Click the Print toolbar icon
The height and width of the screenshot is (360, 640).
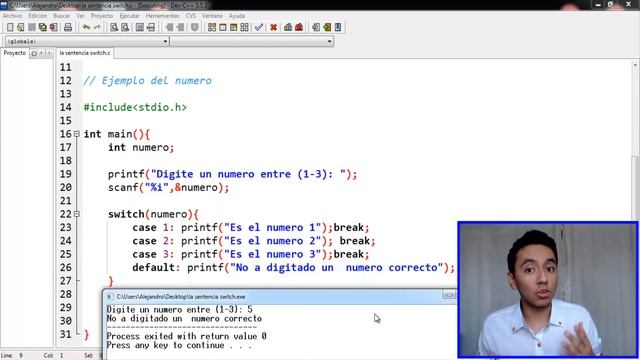(x=68, y=27)
